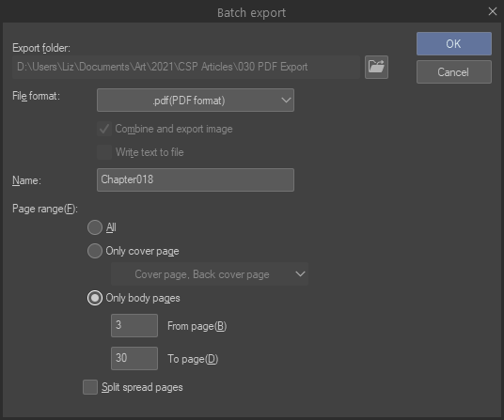The image size is (504, 420).
Task: Enable Split spread pages checkbox
Action: coord(90,387)
